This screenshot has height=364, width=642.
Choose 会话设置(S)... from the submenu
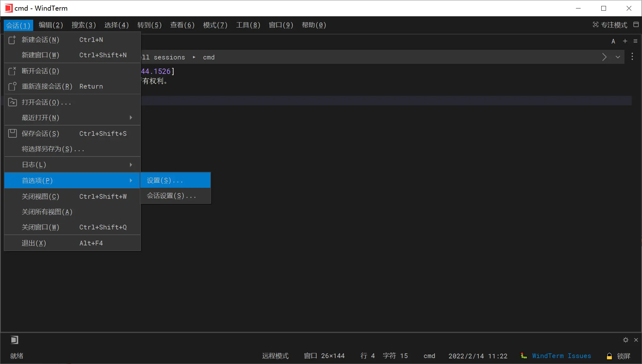pyautogui.click(x=175, y=196)
